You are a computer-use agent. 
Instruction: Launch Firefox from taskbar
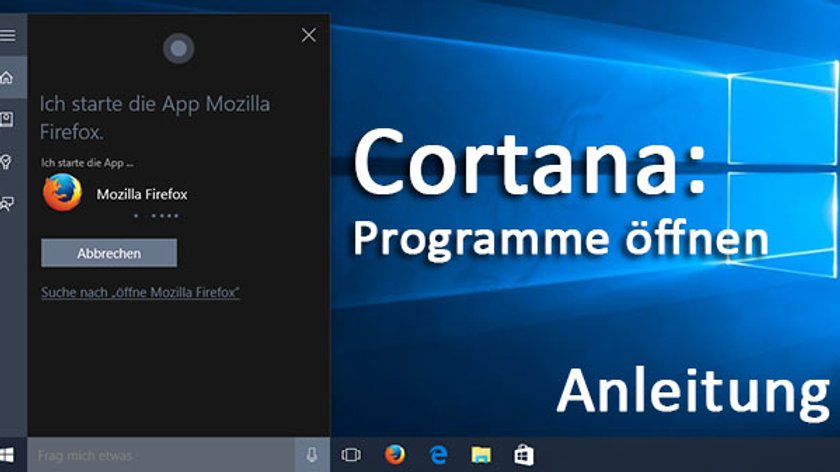pos(395,455)
